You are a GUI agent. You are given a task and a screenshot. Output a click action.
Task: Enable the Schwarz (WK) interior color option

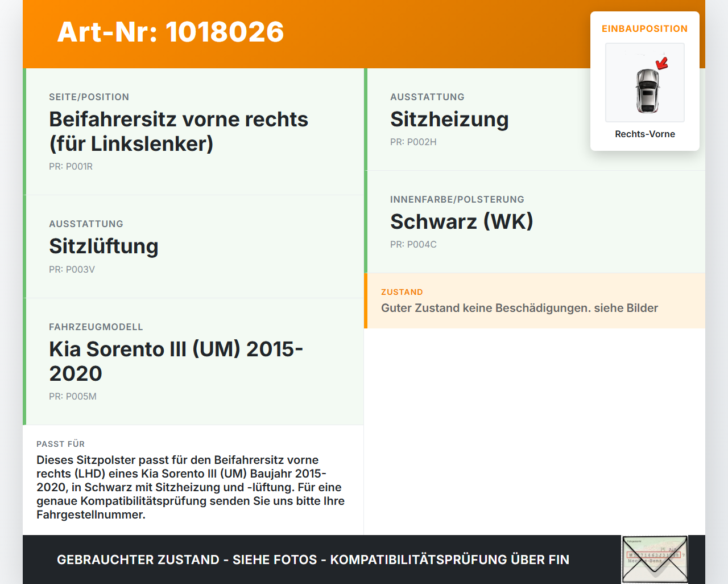click(461, 222)
